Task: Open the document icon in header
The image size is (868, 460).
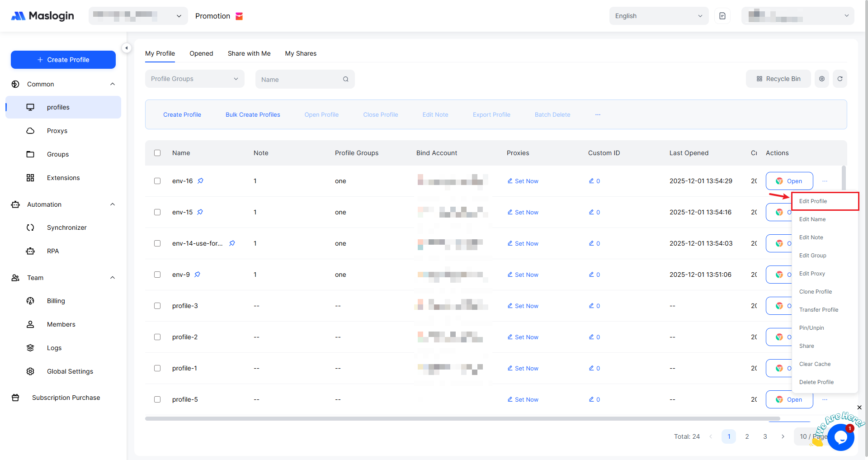Action: click(x=722, y=16)
